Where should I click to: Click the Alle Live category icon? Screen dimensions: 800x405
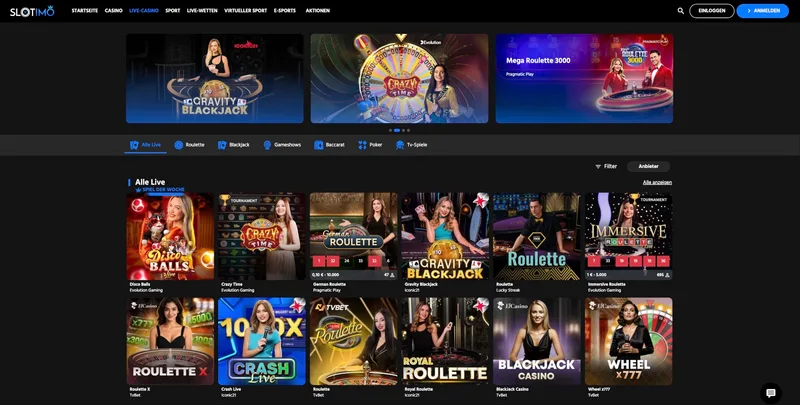pos(134,145)
